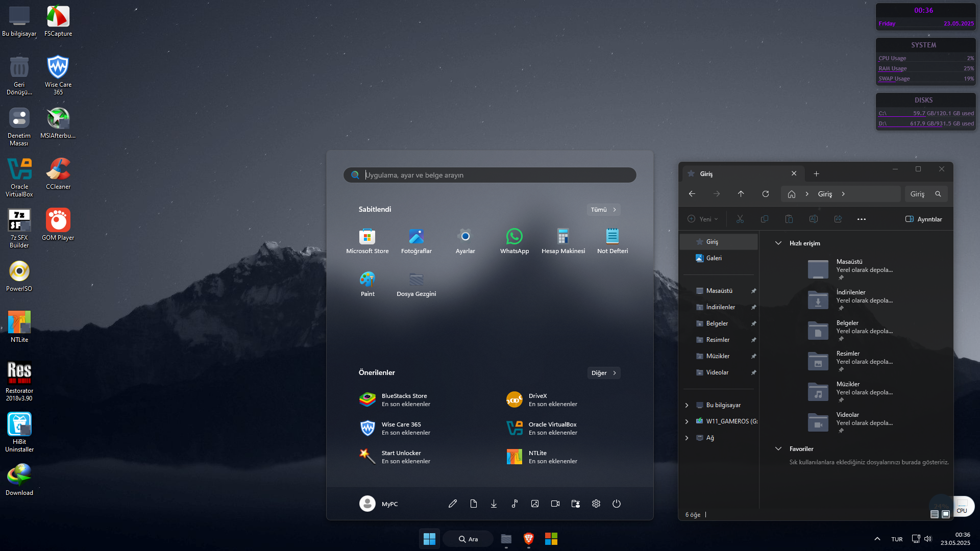Launch Start Unlocker from recommended list
This screenshot has height=551, width=980.
396,457
